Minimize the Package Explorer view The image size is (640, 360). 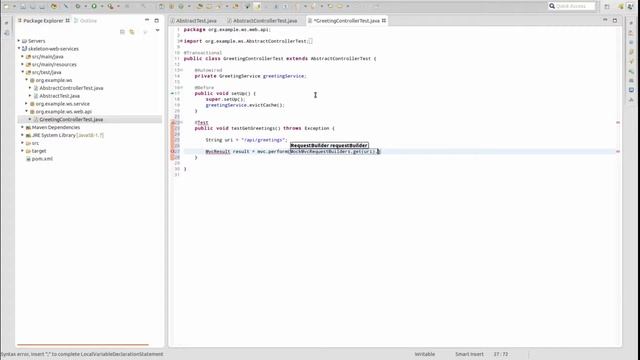[x=147, y=20]
